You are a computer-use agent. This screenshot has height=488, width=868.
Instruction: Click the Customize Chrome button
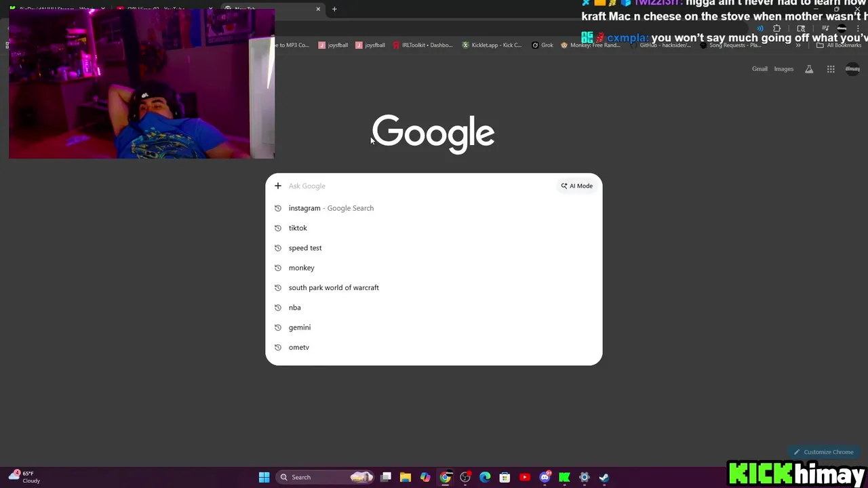pyautogui.click(x=823, y=452)
